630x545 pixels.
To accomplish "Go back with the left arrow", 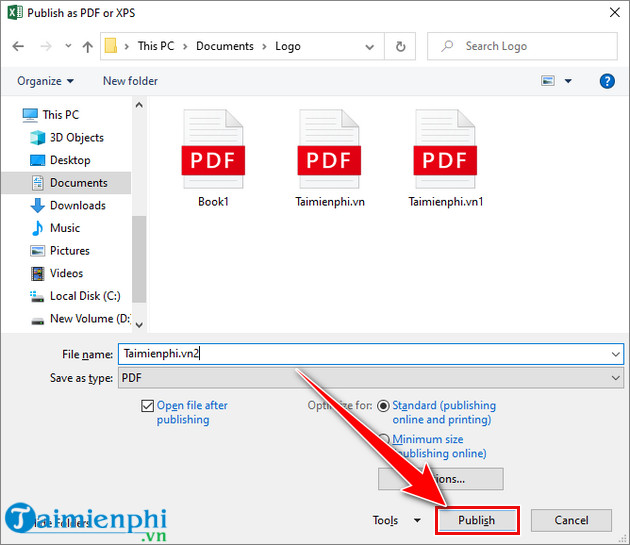I will pos(18,47).
